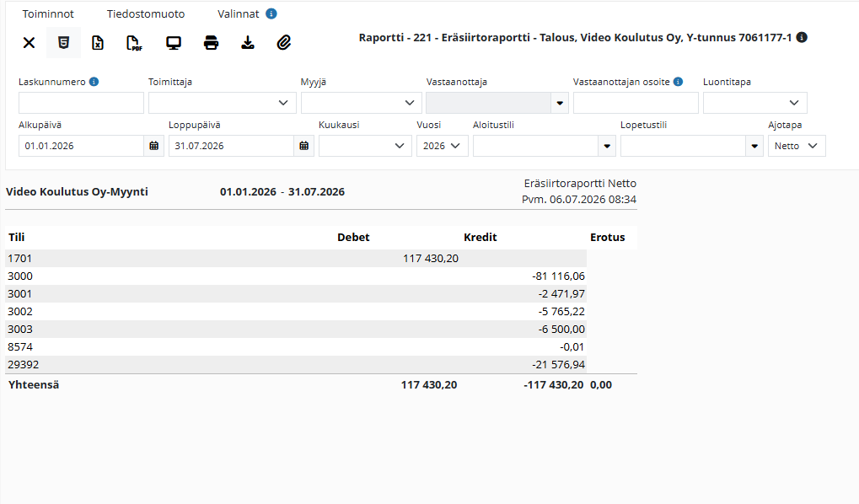The image size is (859, 504).
Task: Open the Valinnat menu
Action: [239, 13]
